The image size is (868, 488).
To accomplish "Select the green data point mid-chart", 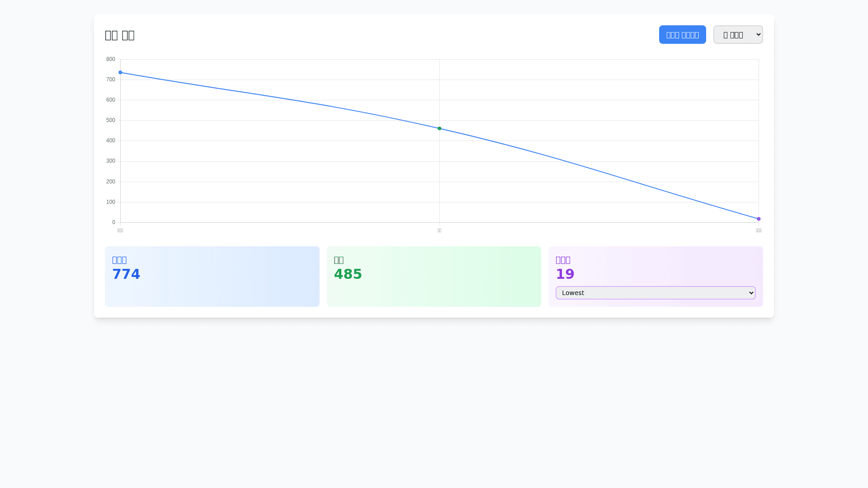I will (x=439, y=129).
